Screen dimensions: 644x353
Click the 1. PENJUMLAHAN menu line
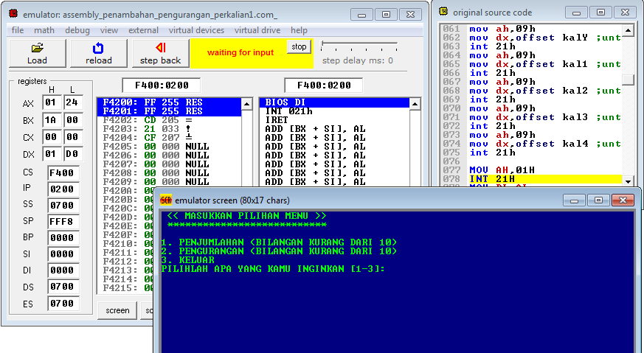(279, 242)
